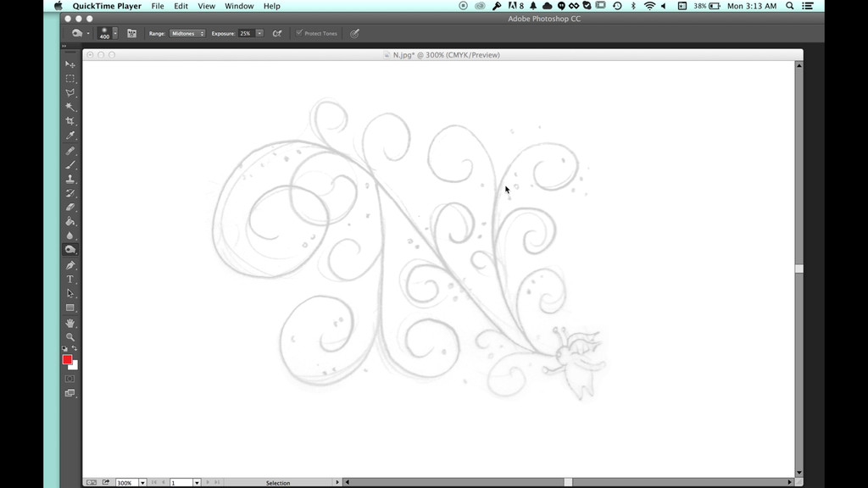868x488 pixels.
Task: Select the Path Selection tool
Action: (x=70, y=293)
